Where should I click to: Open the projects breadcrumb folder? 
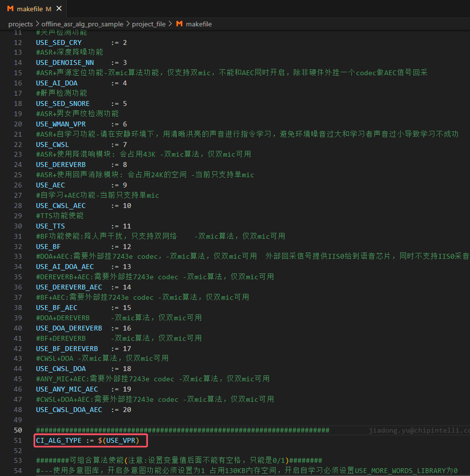[20, 24]
